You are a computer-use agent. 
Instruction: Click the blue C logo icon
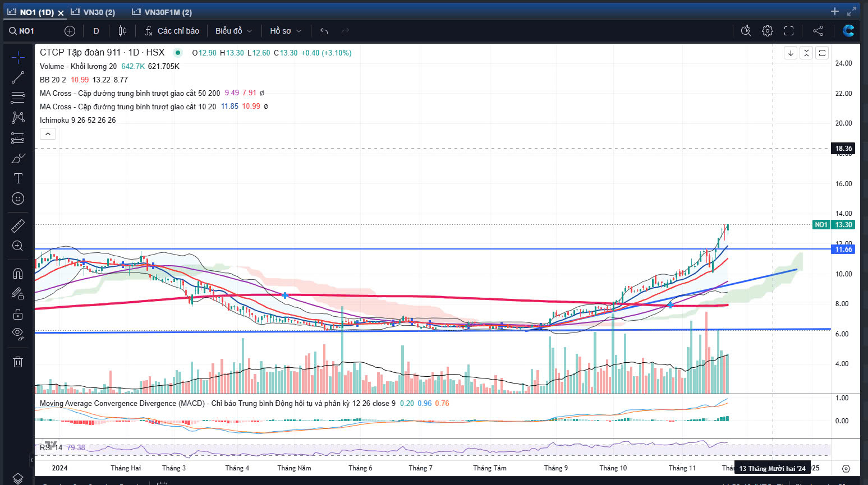848,31
